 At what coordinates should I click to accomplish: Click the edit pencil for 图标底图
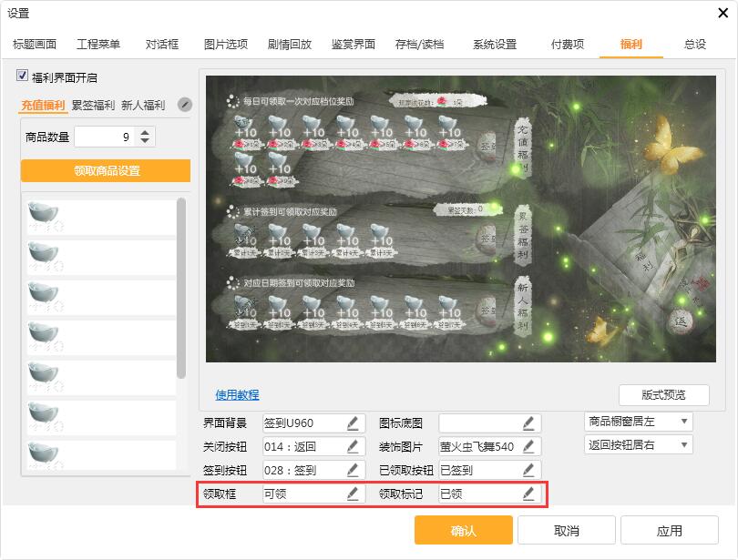click(x=528, y=423)
